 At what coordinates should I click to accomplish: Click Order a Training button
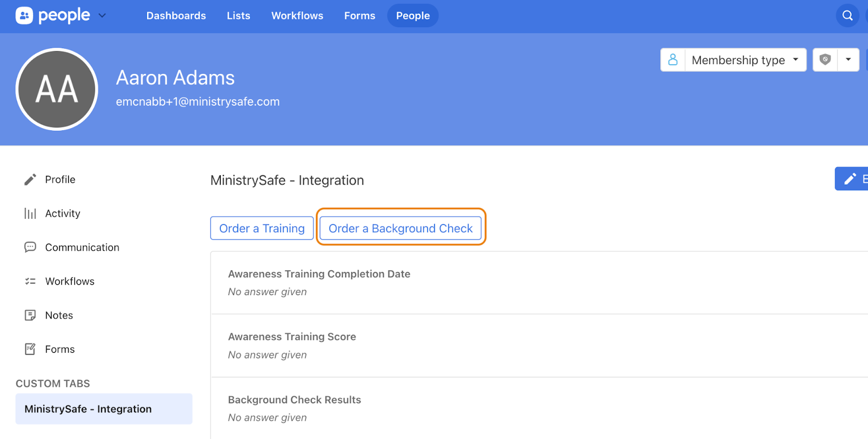click(x=261, y=228)
